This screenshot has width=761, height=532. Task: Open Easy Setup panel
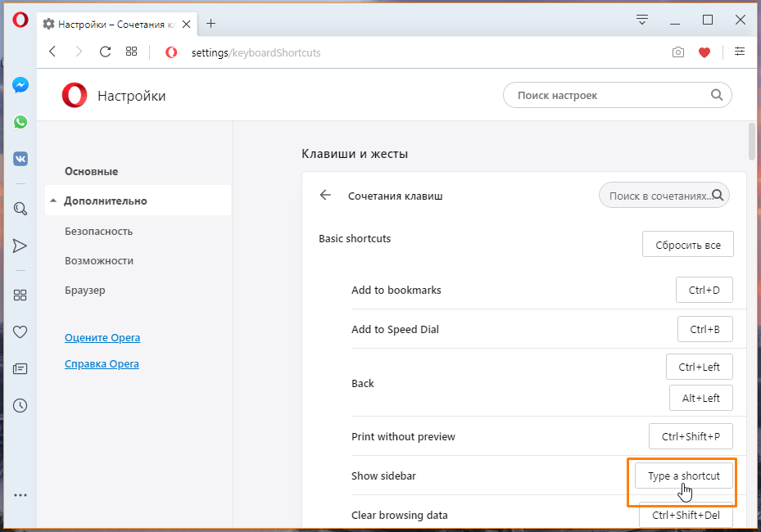tap(740, 52)
